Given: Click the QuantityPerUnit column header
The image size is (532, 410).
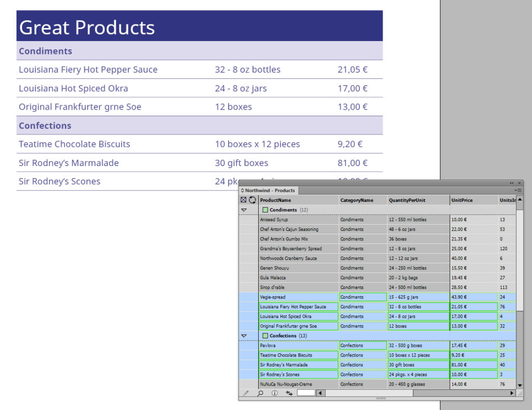Looking at the screenshot, I should tap(418, 200).
